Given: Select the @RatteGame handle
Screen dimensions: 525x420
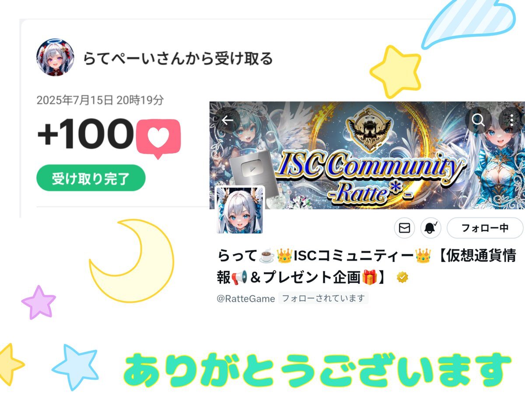Looking at the screenshot, I should point(246,298).
